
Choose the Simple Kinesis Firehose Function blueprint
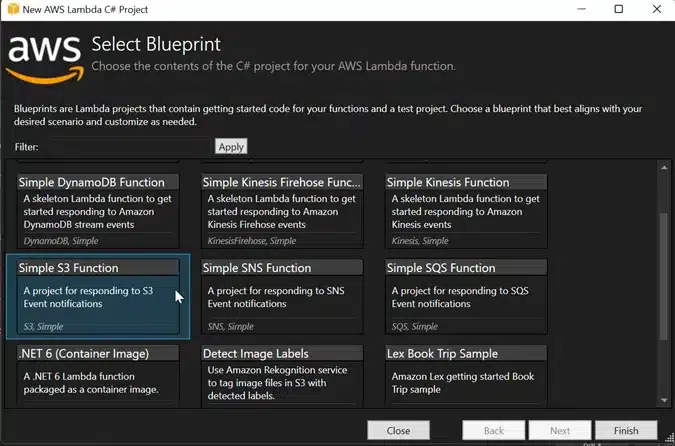[282, 211]
